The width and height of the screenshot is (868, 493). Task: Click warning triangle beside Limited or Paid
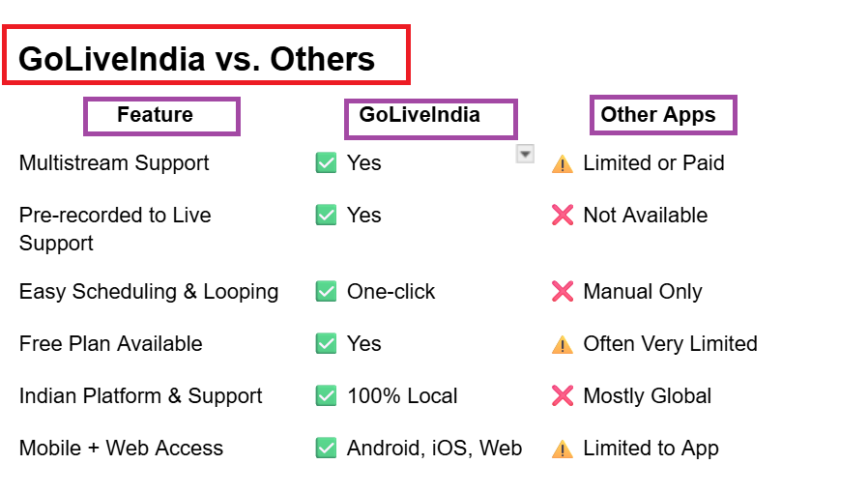(563, 164)
